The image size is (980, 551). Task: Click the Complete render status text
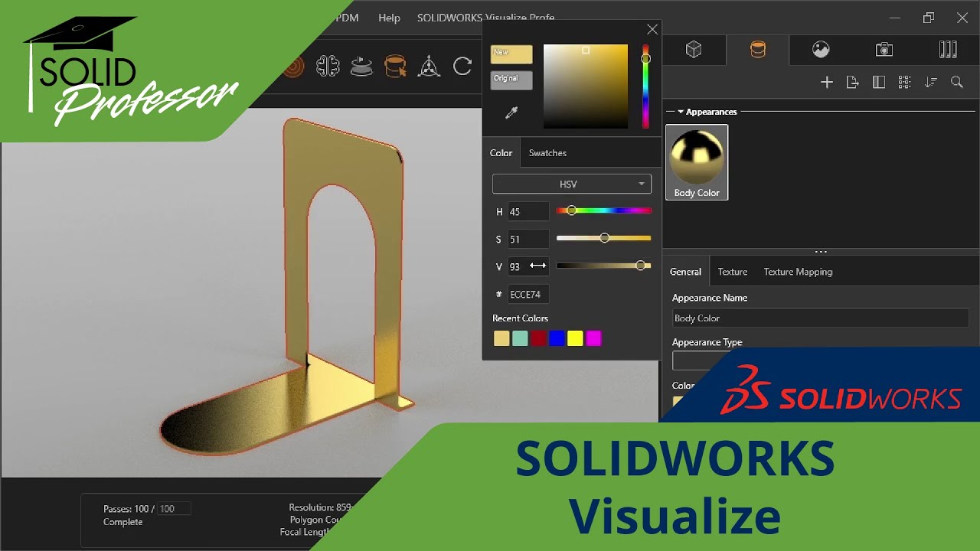click(123, 522)
